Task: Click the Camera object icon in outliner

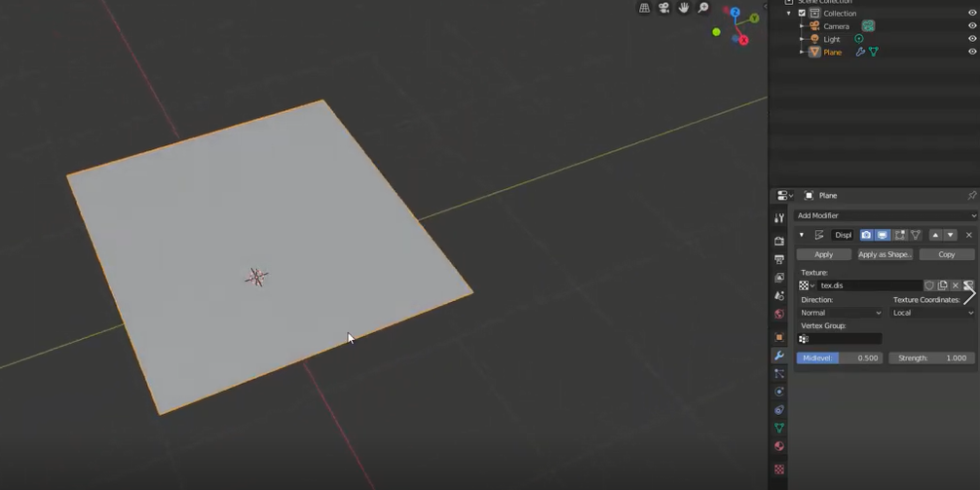Action: point(814,26)
